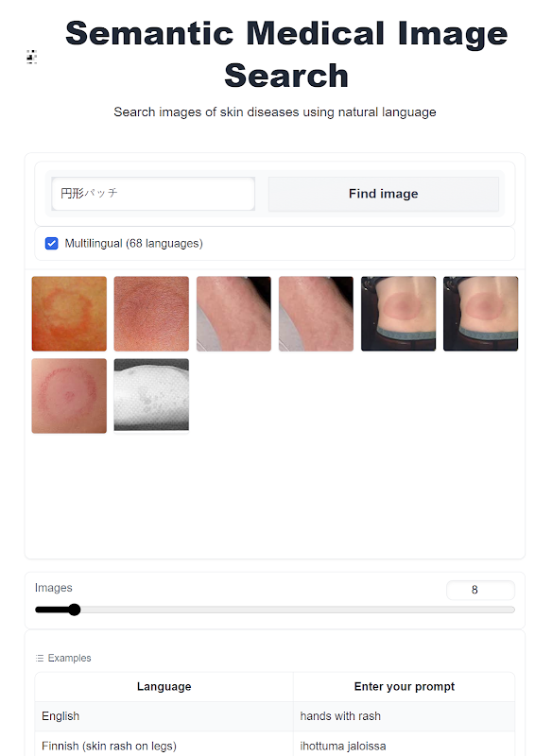
Task: Open the fourth result thumbnail of an arm
Action: point(316,314)
